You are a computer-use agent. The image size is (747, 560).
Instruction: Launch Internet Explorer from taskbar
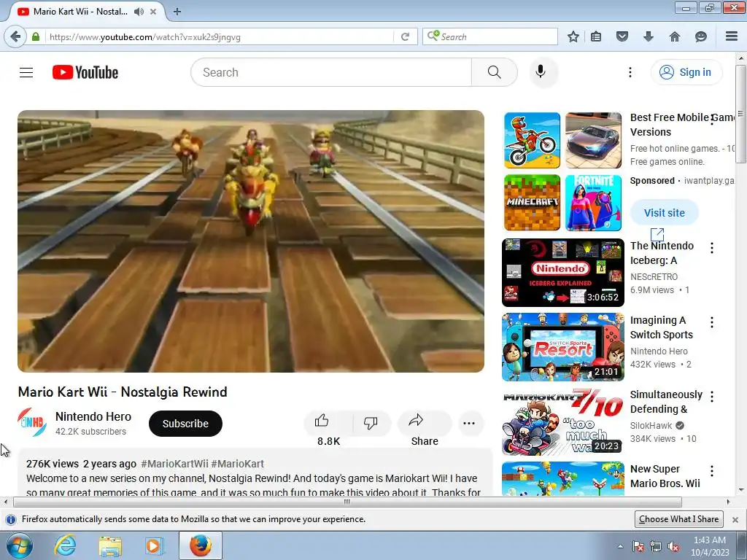(x=65, y=545)
